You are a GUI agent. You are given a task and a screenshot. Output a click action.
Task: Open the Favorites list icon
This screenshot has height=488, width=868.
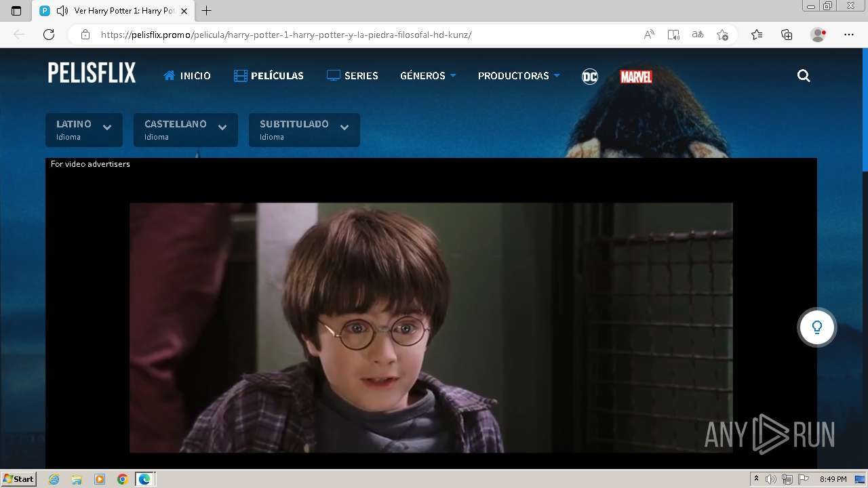point(757,35)
